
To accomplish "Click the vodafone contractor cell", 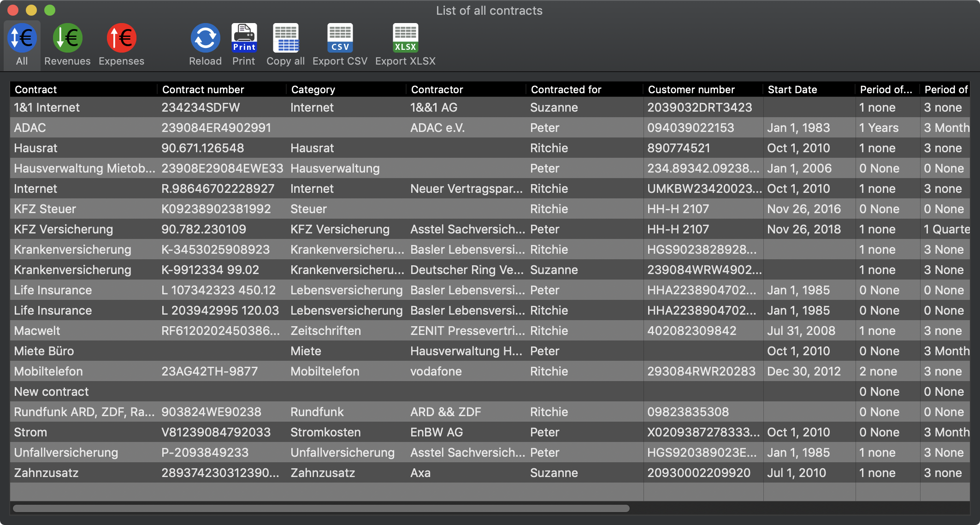I will [436, 371].
